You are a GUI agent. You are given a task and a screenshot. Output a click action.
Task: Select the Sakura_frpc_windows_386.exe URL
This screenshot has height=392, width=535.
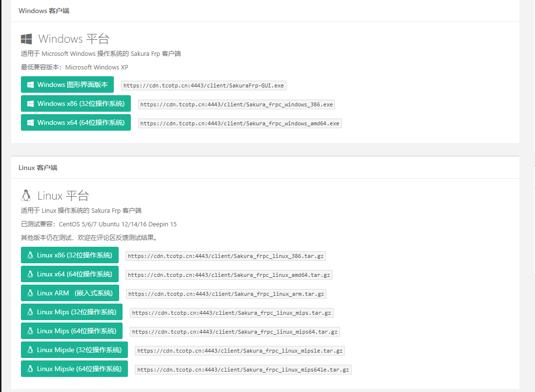(236, 104)
